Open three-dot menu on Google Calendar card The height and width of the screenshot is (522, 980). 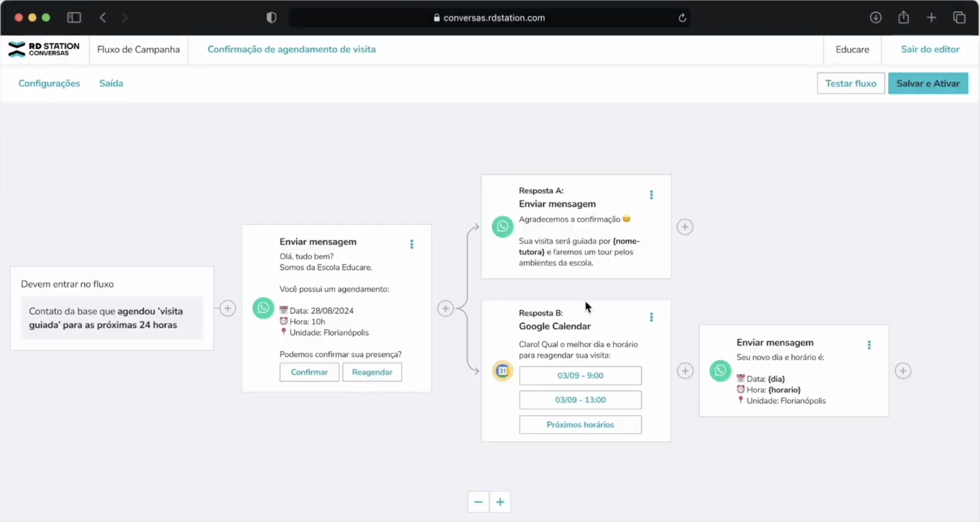coord(651,317)
